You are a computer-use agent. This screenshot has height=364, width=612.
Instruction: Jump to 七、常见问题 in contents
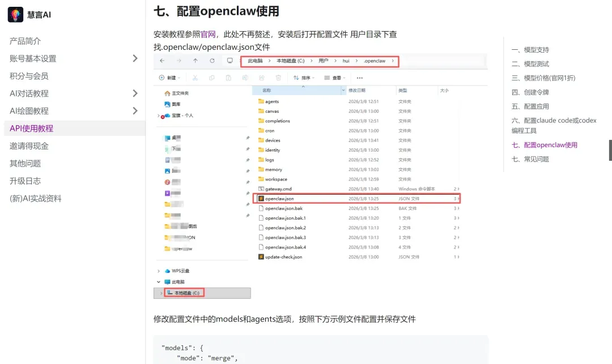pyautogui.click(x=530, y=159)
